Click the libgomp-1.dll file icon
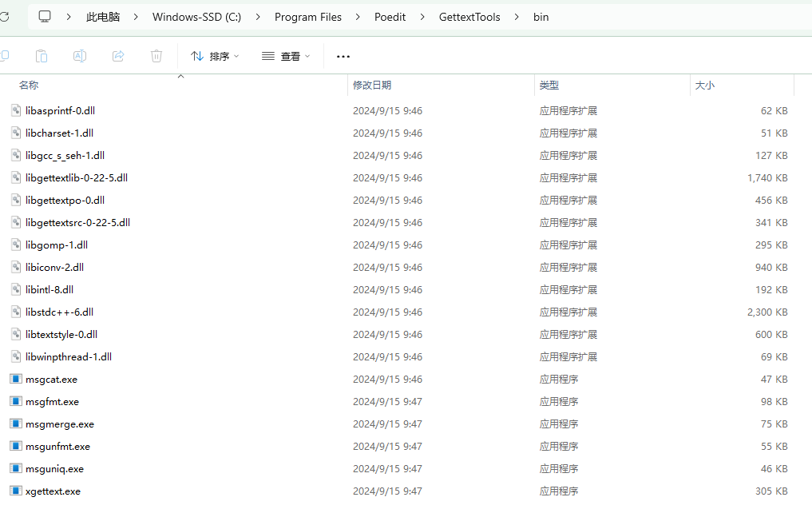The height and width of the screenshot is (517, 812). [x=16, y=245]
